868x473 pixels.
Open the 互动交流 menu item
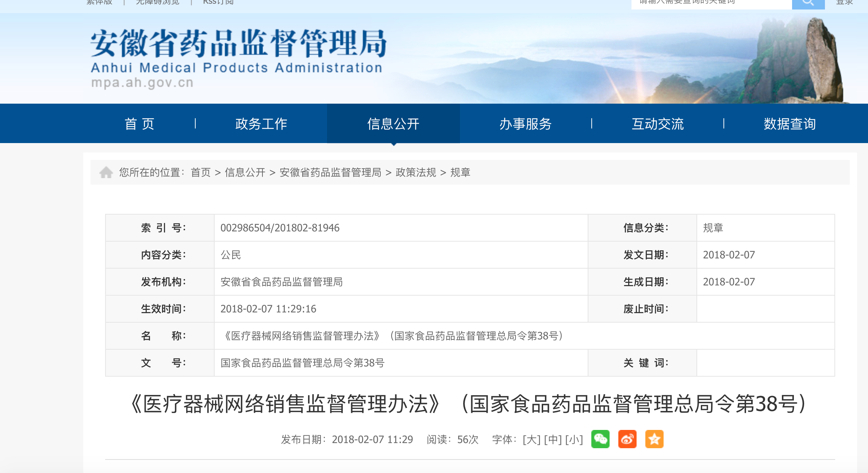657,124
